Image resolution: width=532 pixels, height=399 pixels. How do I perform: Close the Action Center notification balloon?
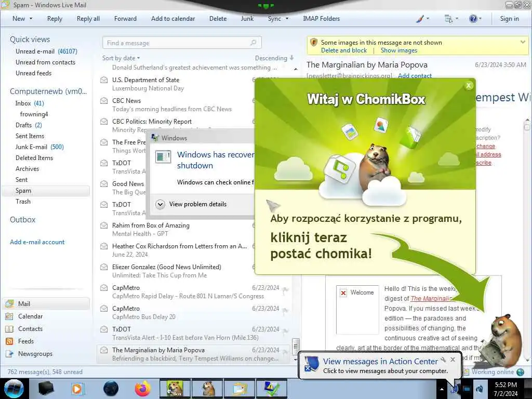pos(453,360)
